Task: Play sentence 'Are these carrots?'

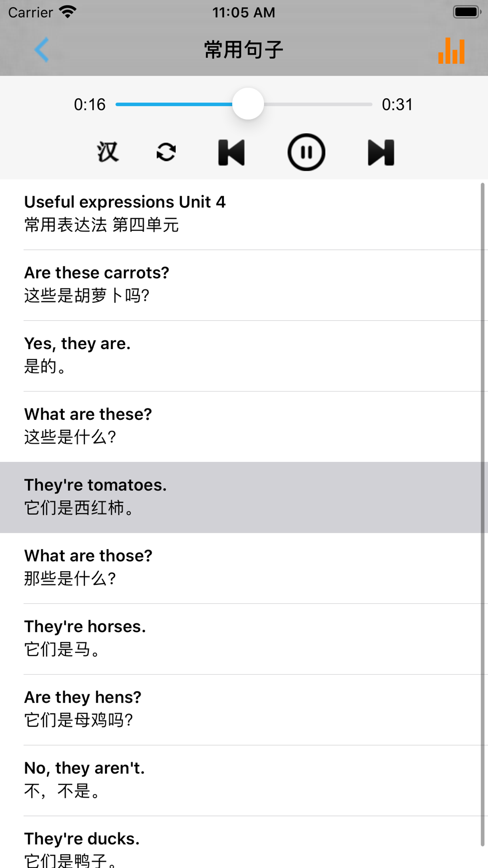Action: [244, 285]
